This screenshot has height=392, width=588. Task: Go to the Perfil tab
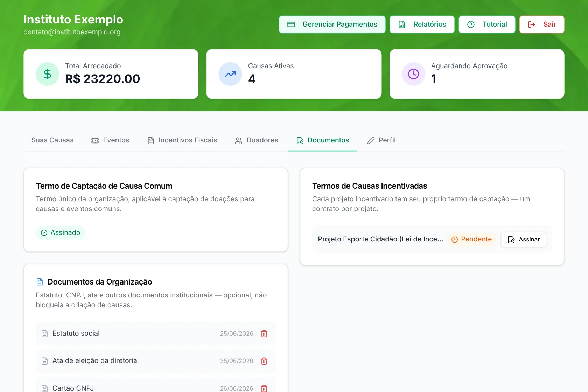[x=381, y=140]
